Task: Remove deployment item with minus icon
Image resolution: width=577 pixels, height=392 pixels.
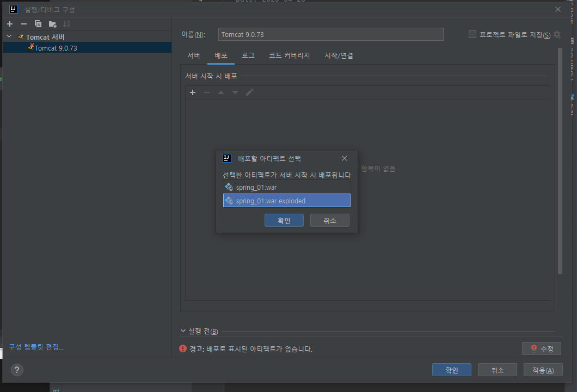Action: [x=207, y=92]
